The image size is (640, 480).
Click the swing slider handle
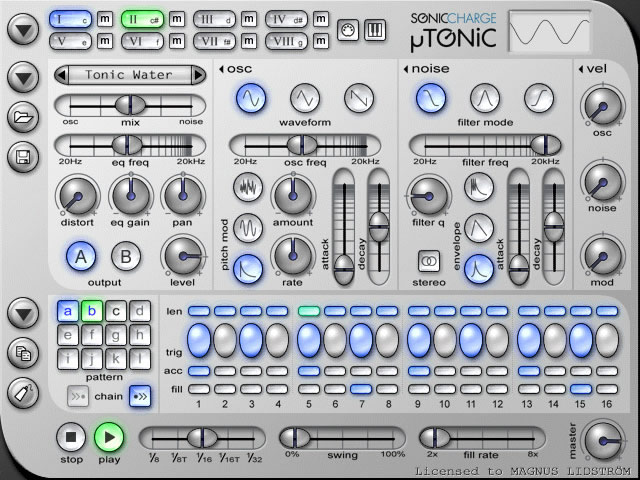click(295, 438)
